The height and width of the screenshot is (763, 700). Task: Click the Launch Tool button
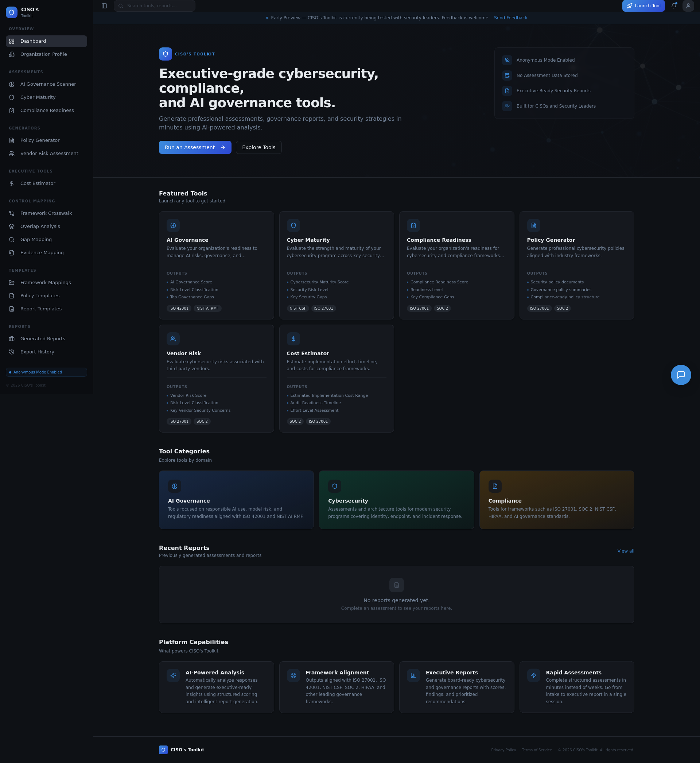click(x=643, y=6)
